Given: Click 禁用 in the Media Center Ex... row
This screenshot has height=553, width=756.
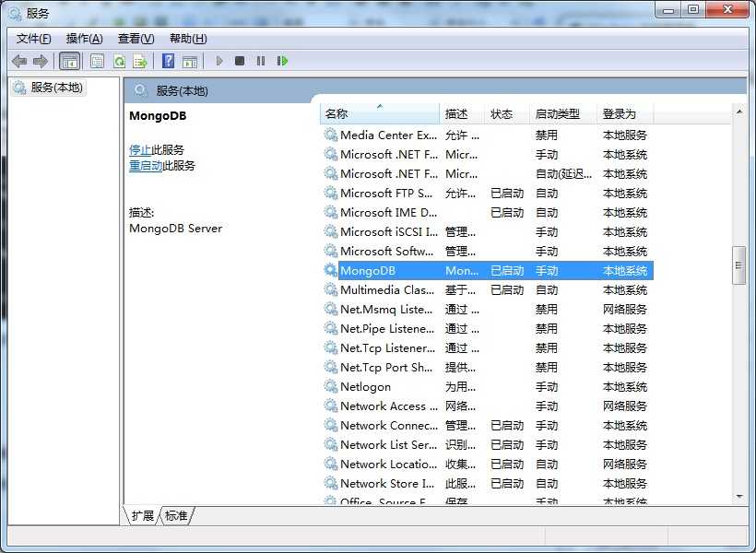Looking at the screenshot, I should coord(547,135).
